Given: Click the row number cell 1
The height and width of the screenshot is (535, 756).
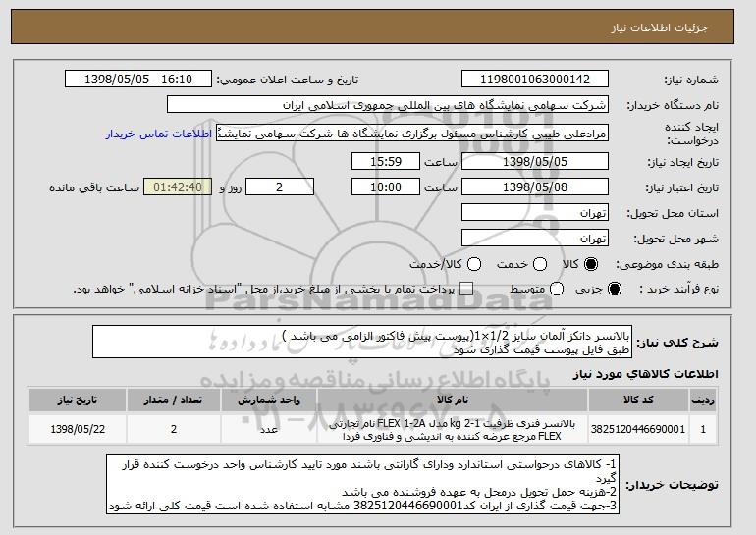Looking at the screenshot, I should pyautogui.click(x=703, y=429).
